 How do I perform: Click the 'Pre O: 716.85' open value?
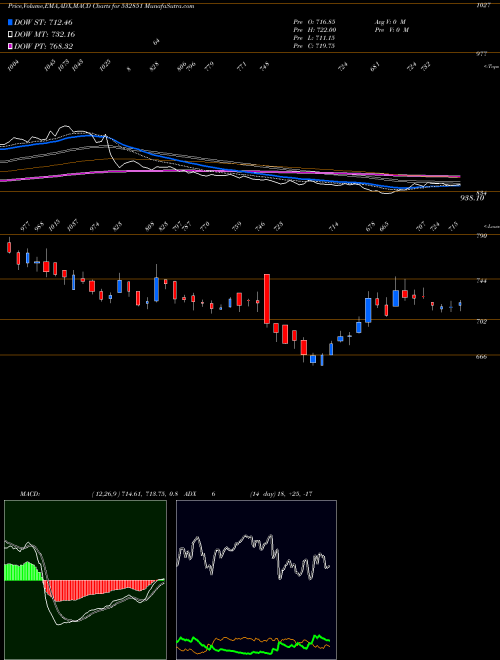314,21
